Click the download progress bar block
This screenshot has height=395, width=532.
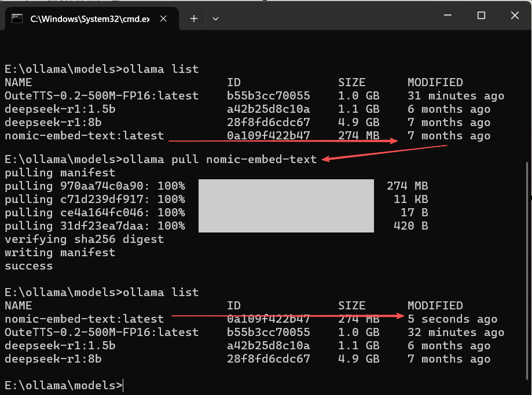pos(286,206)
